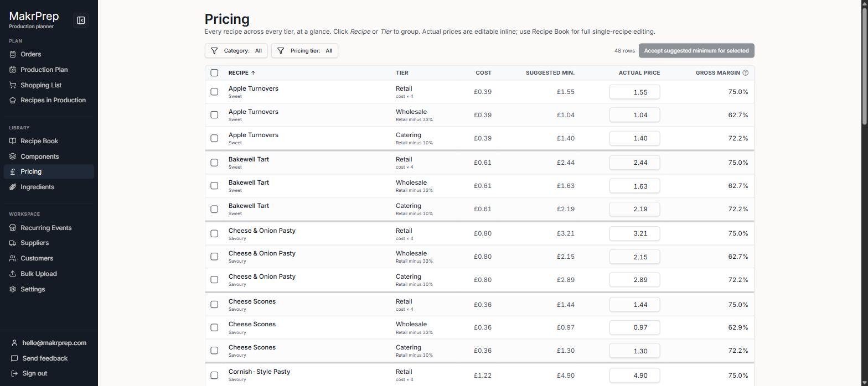
Task: Select the Cornish-Style Pasty Retail checkbox
Action: tap(214, 375)
